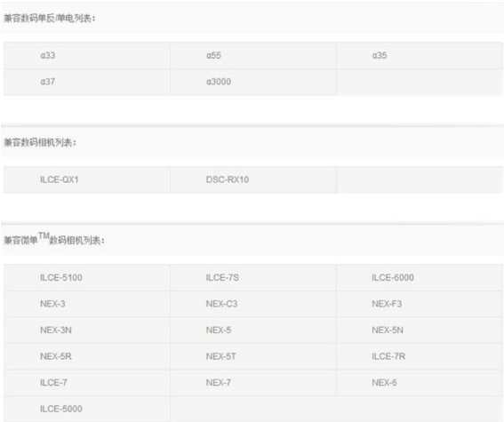Viewport: 504px width, 422px height.
Task: Click the α35 compatible model cell
Action: [419, 56]
